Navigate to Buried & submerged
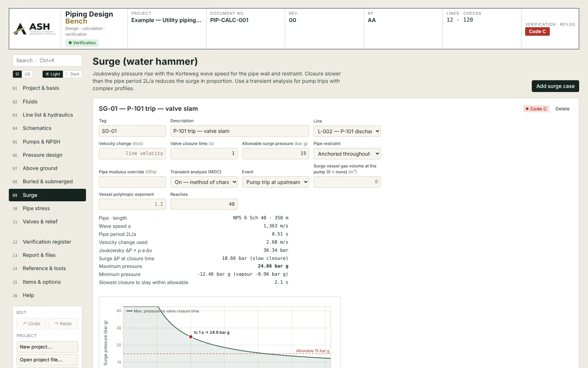588x368 pixels. click(47, 181)
